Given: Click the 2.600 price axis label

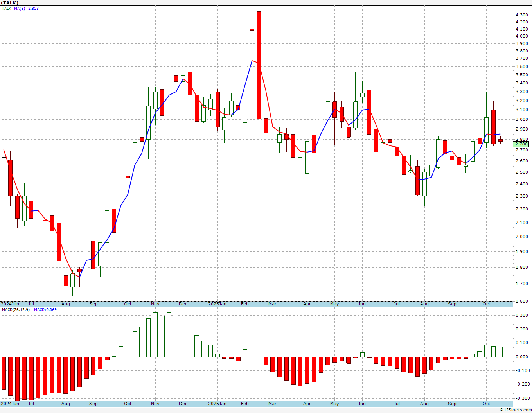Looking at the screenshot, I should pyautogui.click(x=522, y=161).
